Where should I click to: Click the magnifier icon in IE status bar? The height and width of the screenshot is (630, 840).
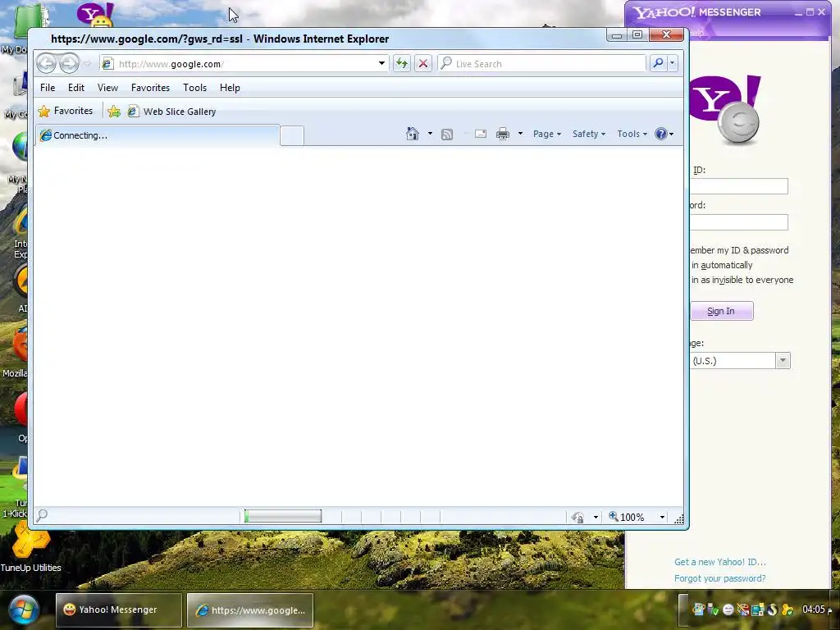coord(43,515)
